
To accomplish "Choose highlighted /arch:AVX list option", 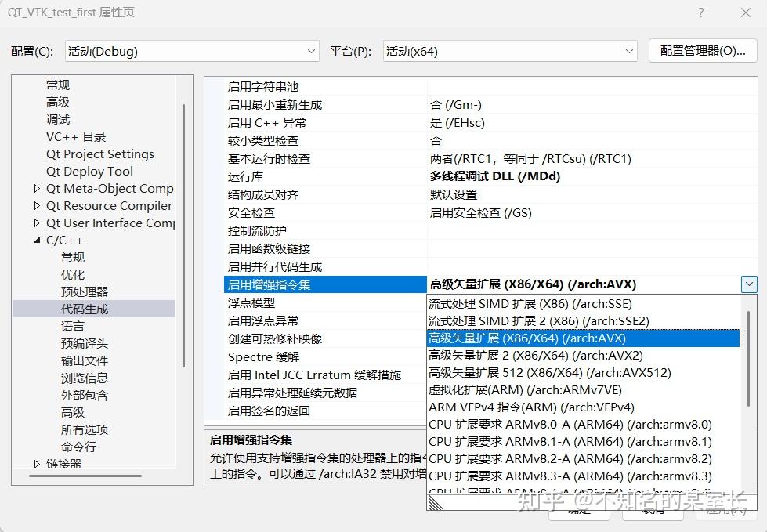I will click(584, 338).
